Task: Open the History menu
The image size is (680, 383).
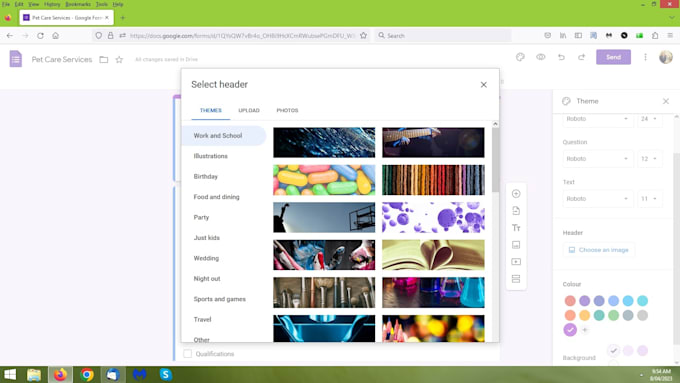Action: [x=52, y=4]
